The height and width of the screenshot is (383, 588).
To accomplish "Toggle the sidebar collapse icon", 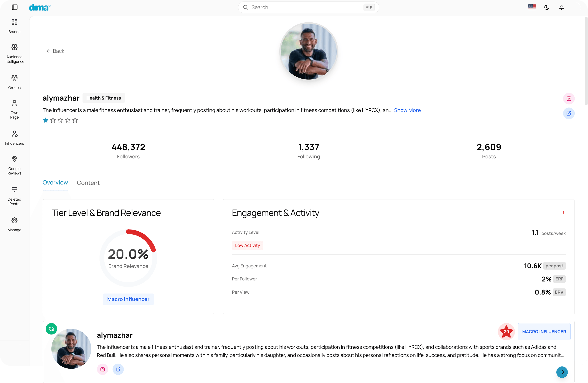I will coord(15,7).
